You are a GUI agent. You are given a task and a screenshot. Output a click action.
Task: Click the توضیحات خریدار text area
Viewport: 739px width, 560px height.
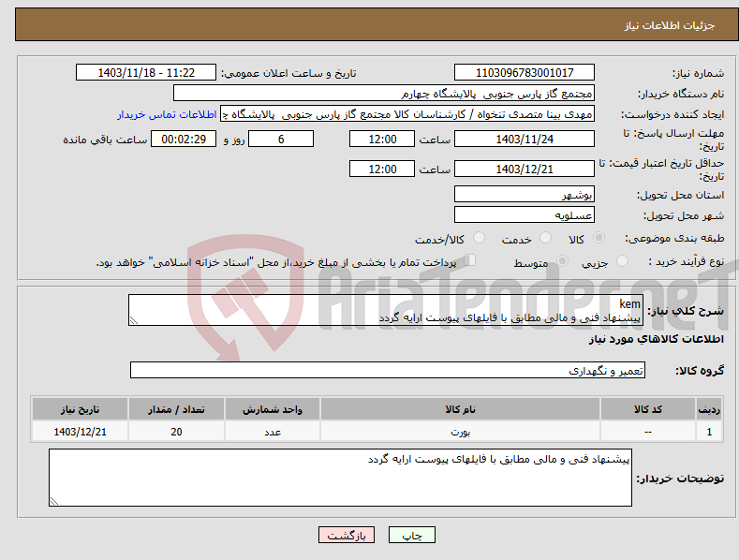coord(340,478)
